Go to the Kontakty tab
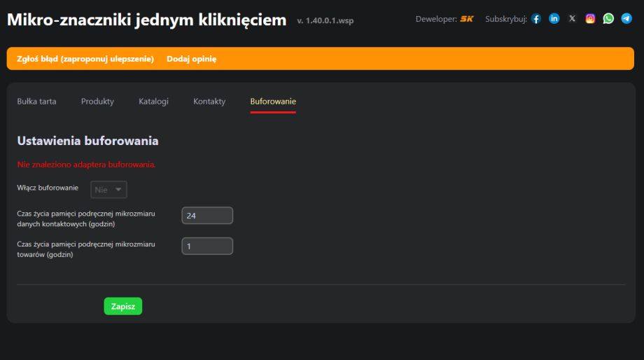644x360 pixels. pyautogui.click(x=209, y=102)
